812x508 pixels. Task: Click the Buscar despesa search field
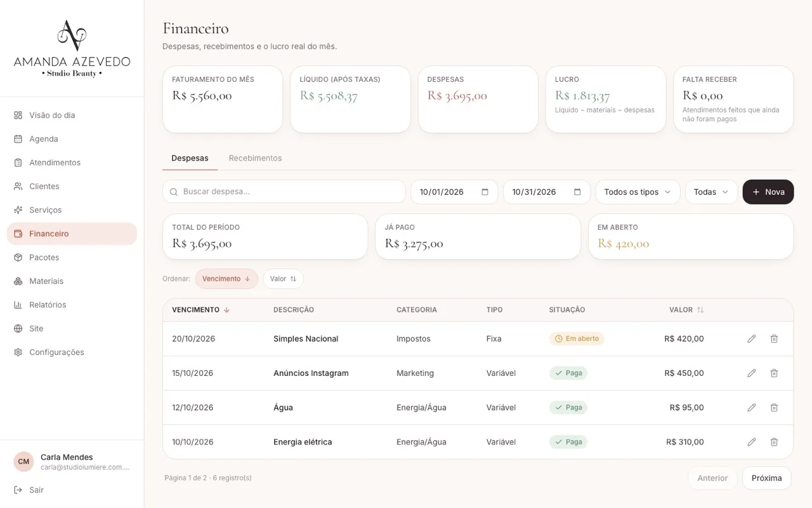[x=284, y=192]
